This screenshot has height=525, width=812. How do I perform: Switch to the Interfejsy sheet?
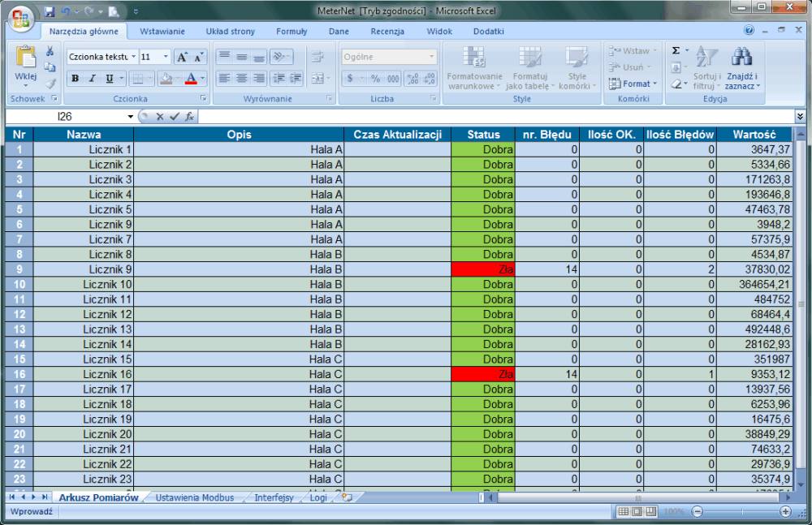pos(274,497)
